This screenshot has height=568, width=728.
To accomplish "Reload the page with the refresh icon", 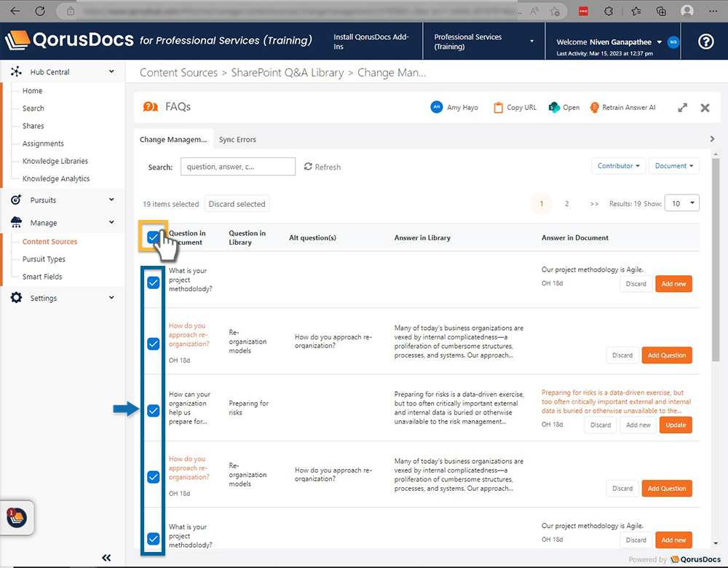I will [40, 11].
